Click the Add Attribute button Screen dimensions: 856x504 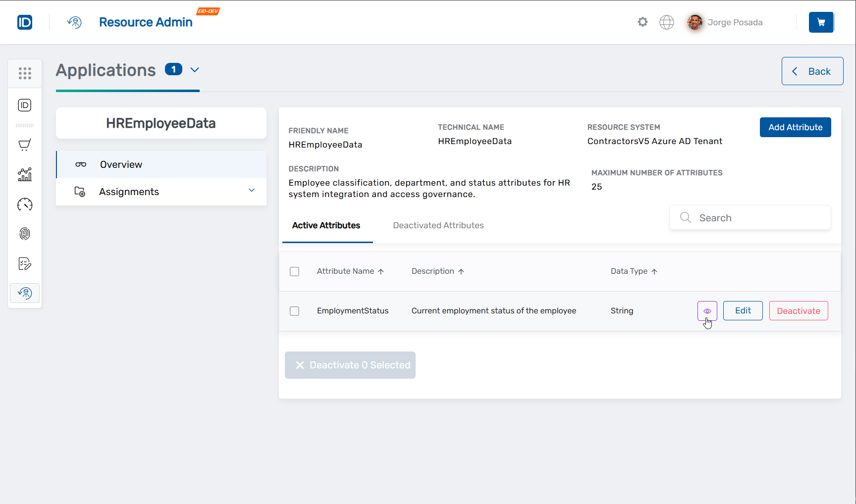point(795,127)
